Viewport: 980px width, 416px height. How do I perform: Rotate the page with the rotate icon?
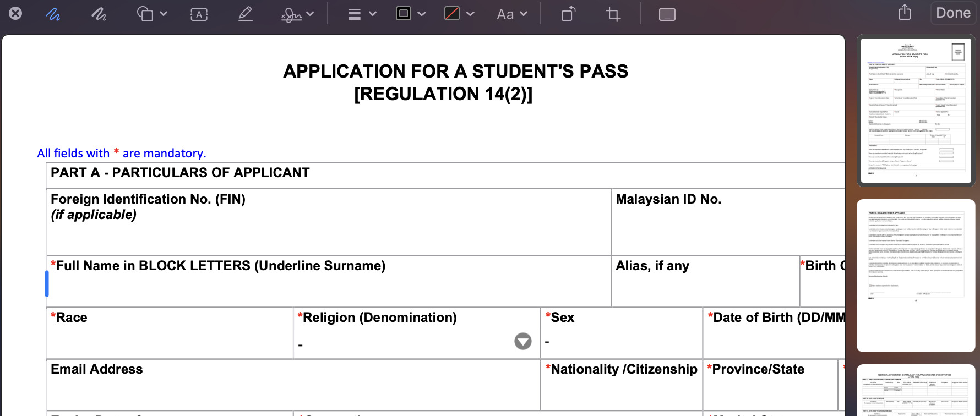568,13
